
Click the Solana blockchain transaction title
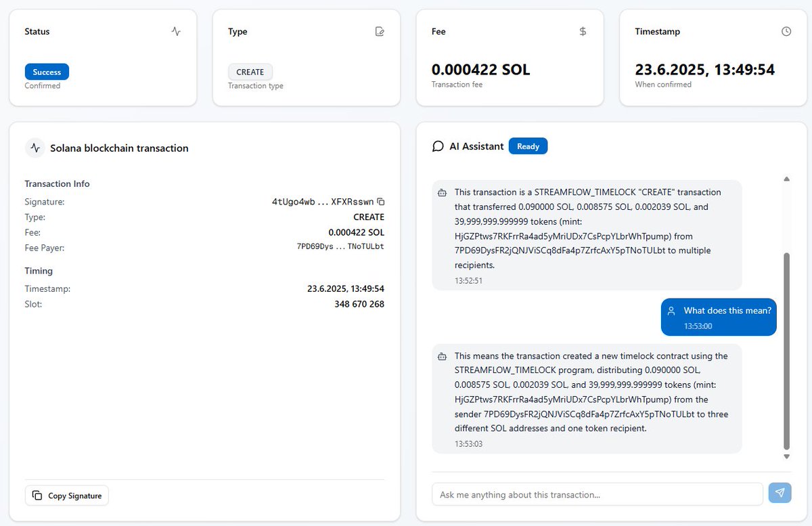coord(120,148)
